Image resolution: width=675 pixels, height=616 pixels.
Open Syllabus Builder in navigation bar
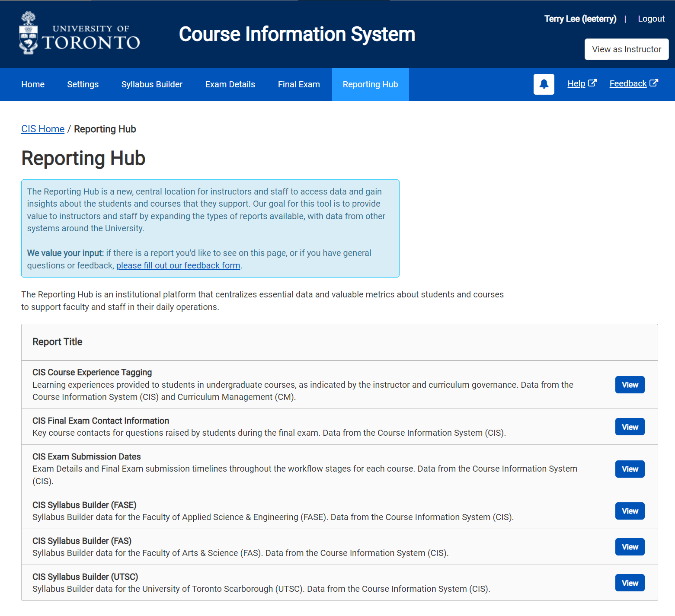tap(152, 84)
